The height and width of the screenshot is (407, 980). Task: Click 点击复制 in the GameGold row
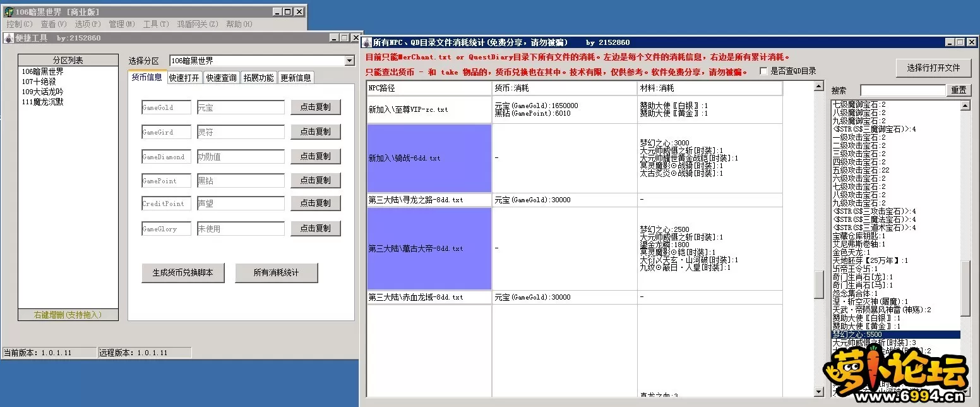coord(315,107)
